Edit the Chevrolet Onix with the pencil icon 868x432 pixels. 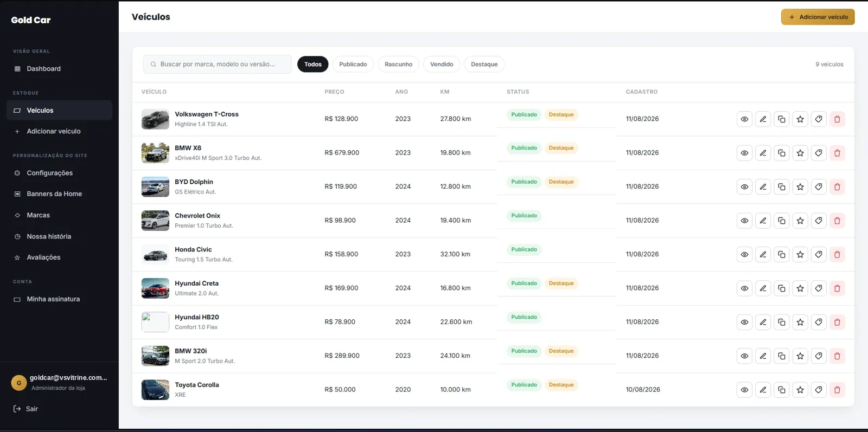point(763,221)
